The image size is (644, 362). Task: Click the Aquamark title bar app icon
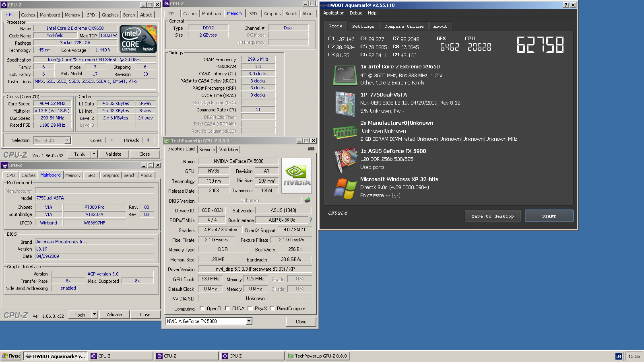pos(323,5)
